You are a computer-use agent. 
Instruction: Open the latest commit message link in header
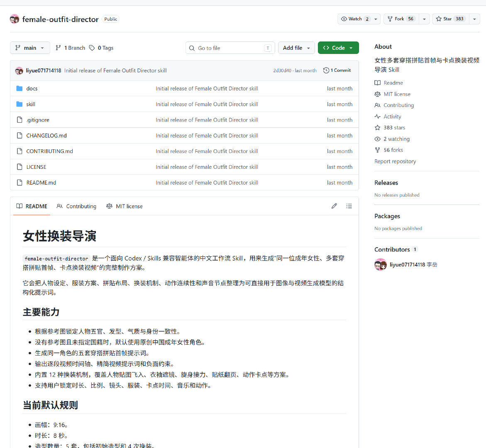click(115, 71)
